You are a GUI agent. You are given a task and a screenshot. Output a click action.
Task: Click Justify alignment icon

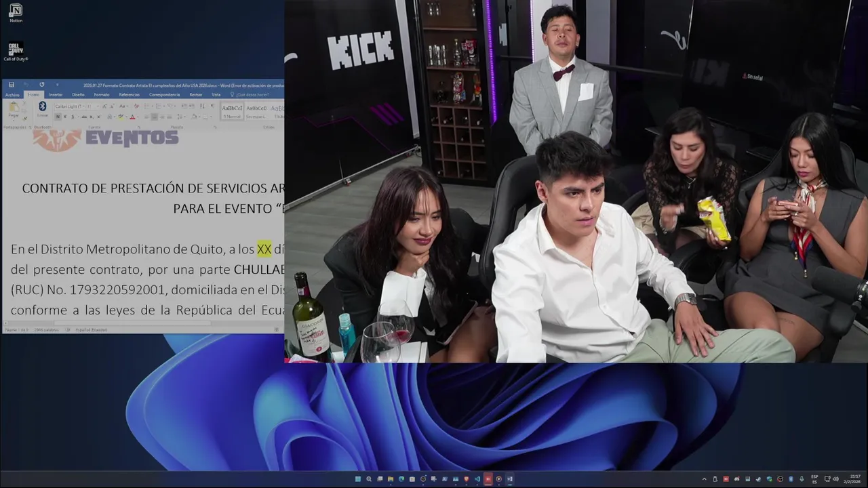pos(170,117)
